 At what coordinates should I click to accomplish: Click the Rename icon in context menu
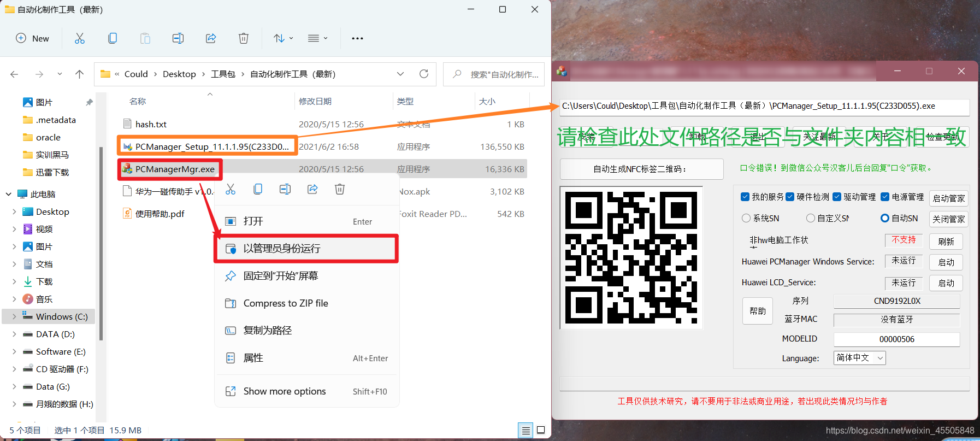click(285, 190)
